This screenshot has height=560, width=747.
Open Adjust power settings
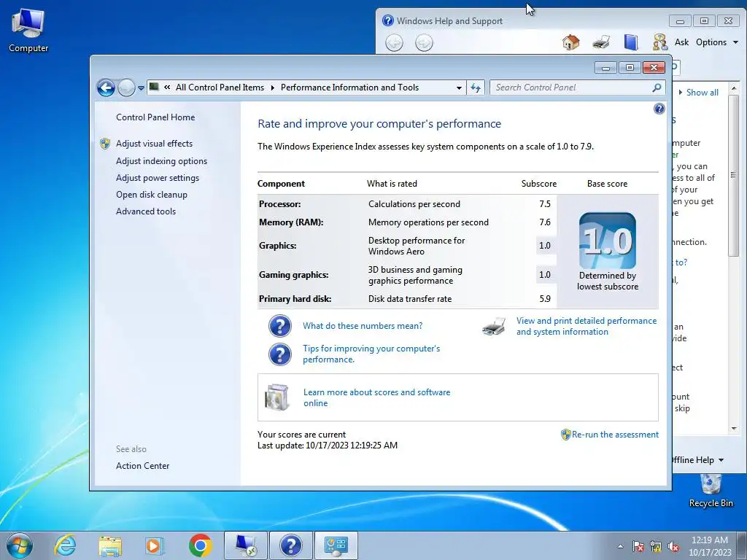pos(158,178)
